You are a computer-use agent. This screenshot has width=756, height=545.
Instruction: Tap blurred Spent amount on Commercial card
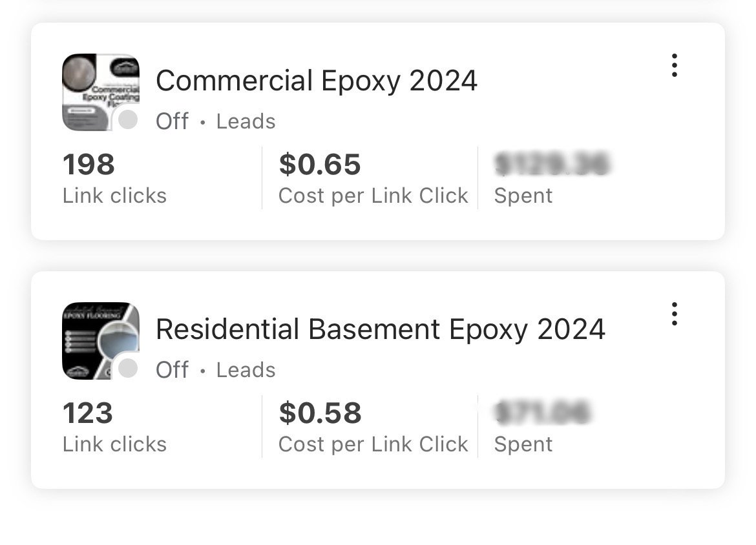pyautogui.click(x=552, y=164)
